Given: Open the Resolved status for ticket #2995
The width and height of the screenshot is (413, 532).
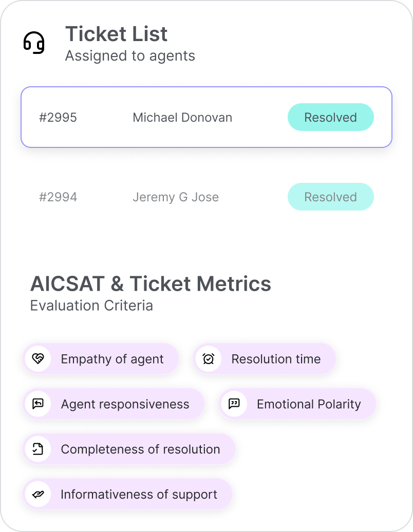Looking at the screenshot, I should pos(330,117).
